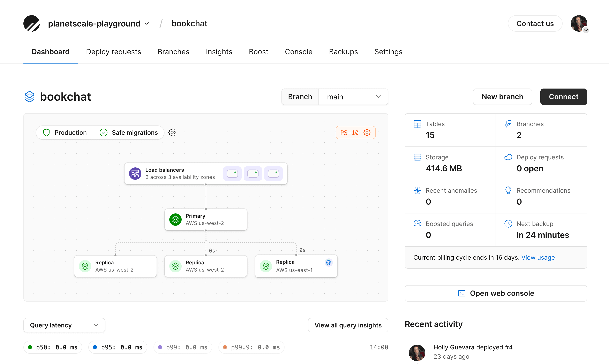Follow the View usage link
609x364 pixels.
tap(538, 257)
